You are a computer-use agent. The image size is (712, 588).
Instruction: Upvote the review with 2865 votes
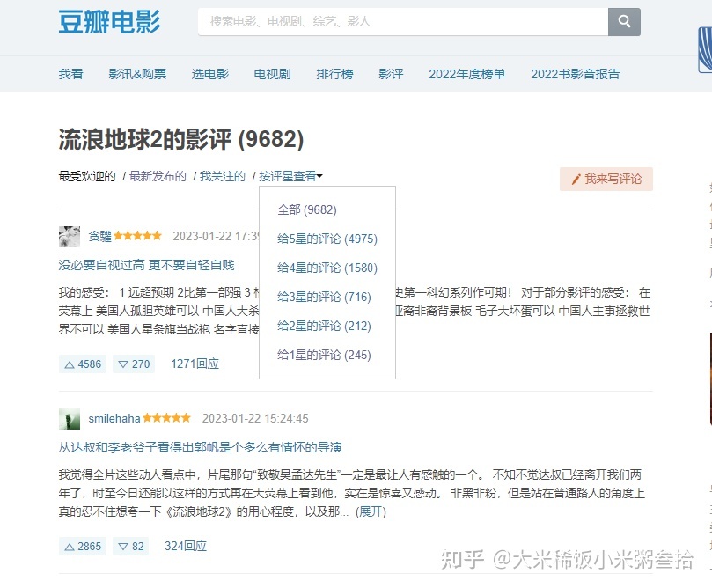coord(83,547)
